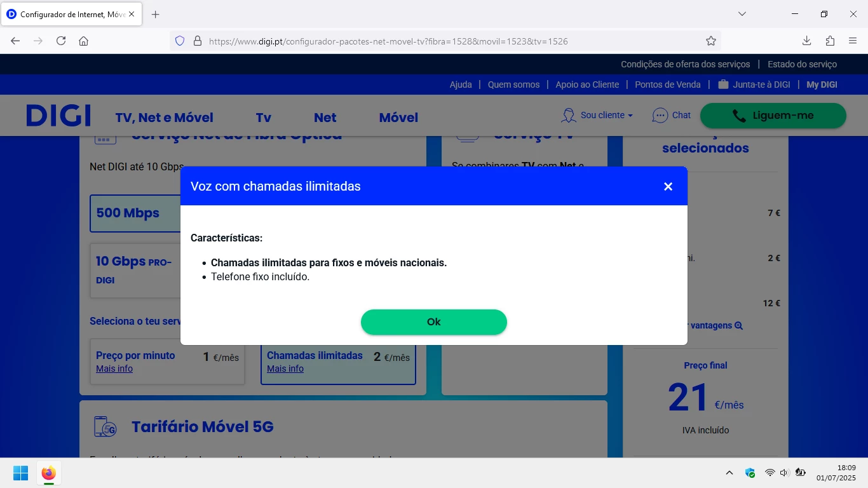Screen dimensions: 868x488
Task: Open the Firefox extensions menu
Action: pos(830,41)
